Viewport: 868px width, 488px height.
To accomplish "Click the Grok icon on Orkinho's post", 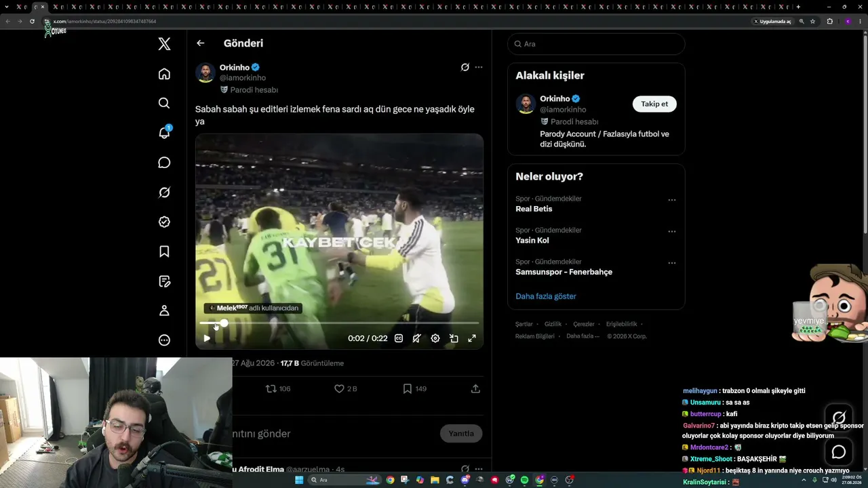I will pyautogui.click(x=465, y=67).
